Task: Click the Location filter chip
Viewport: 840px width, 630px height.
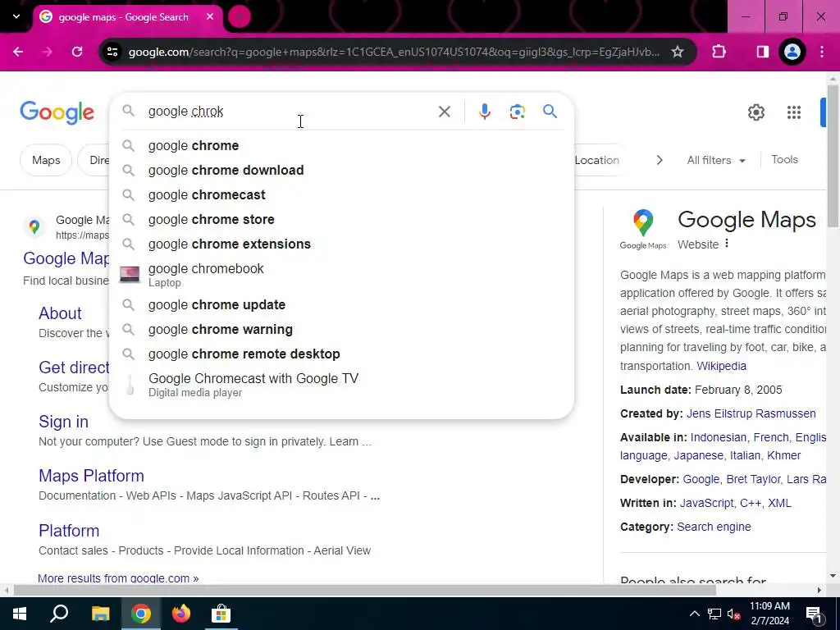Action: (x=596, y=160)
